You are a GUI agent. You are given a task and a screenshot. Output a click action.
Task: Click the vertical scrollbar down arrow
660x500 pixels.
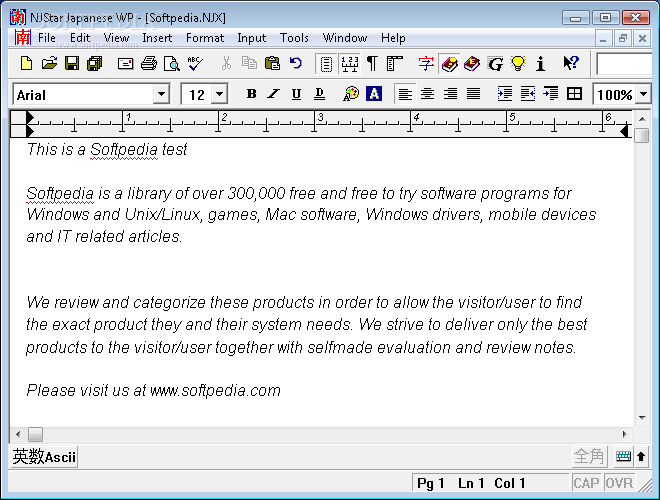click(x=642, y=418)
